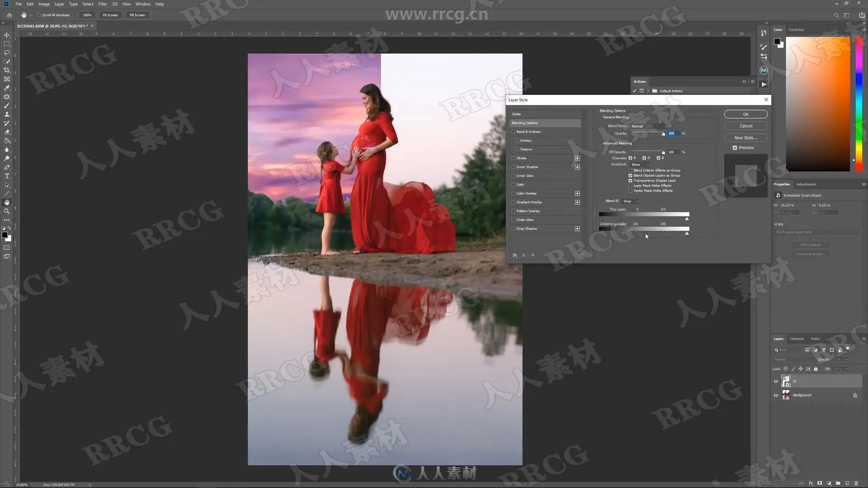Viewport: 868px width, 488px height.
Task: Click the OK button
Action: [x=745, y=114]
